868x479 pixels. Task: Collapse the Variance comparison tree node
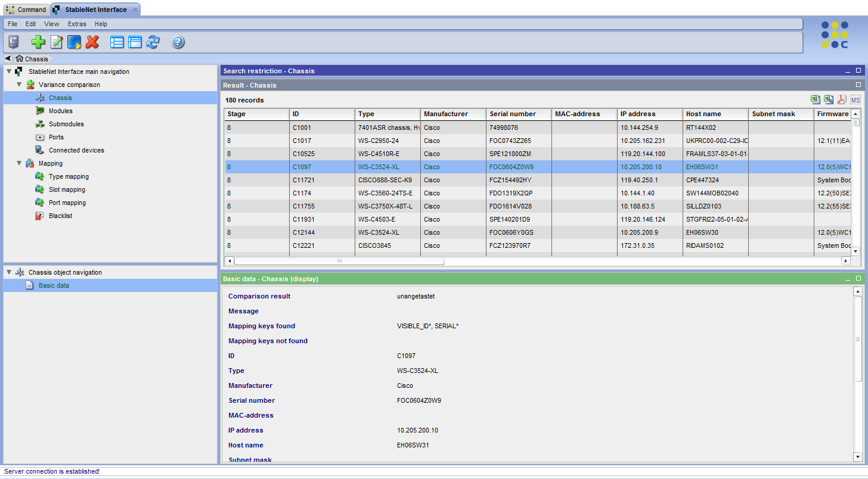coord(19,85)
